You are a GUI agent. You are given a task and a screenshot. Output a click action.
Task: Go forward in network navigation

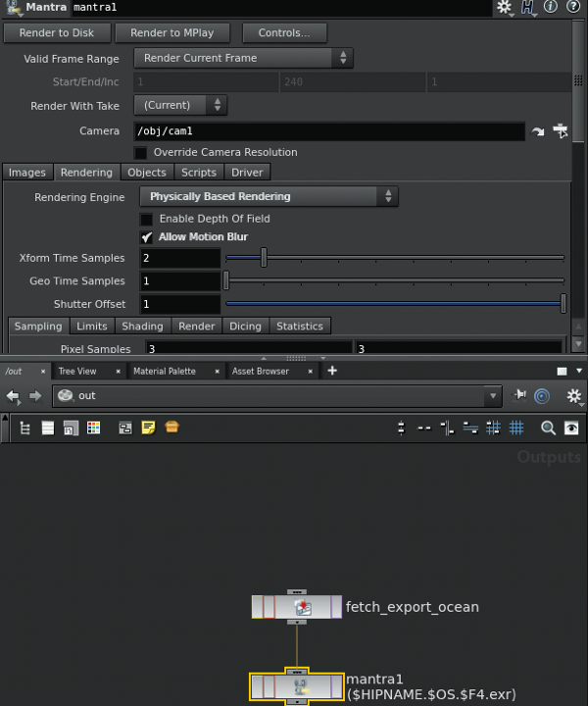(35, 396)
